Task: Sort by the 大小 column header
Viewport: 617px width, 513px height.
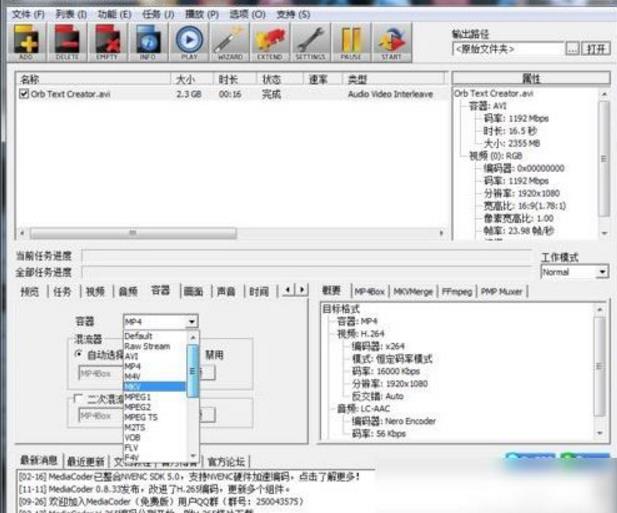Action: click(x=192, y=79)
